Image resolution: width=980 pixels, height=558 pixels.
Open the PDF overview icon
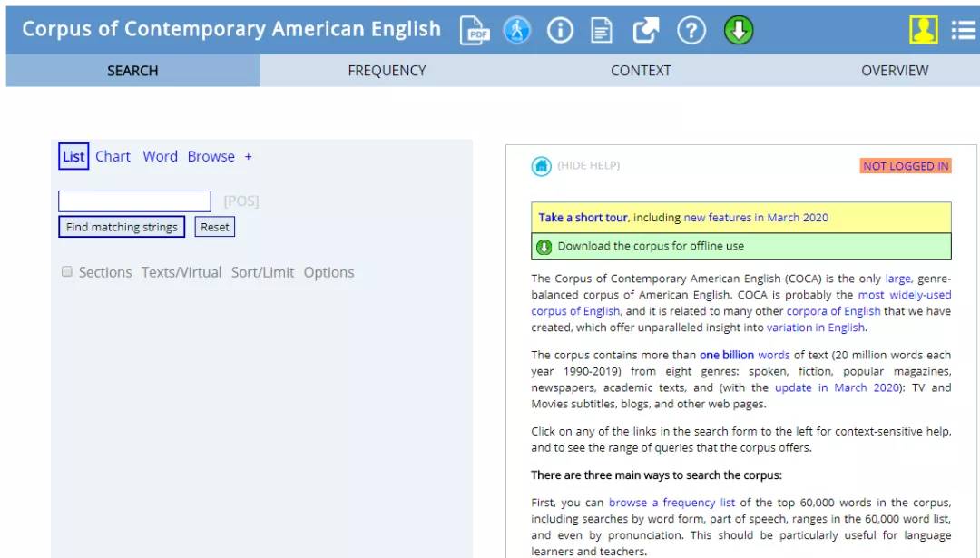475,30
